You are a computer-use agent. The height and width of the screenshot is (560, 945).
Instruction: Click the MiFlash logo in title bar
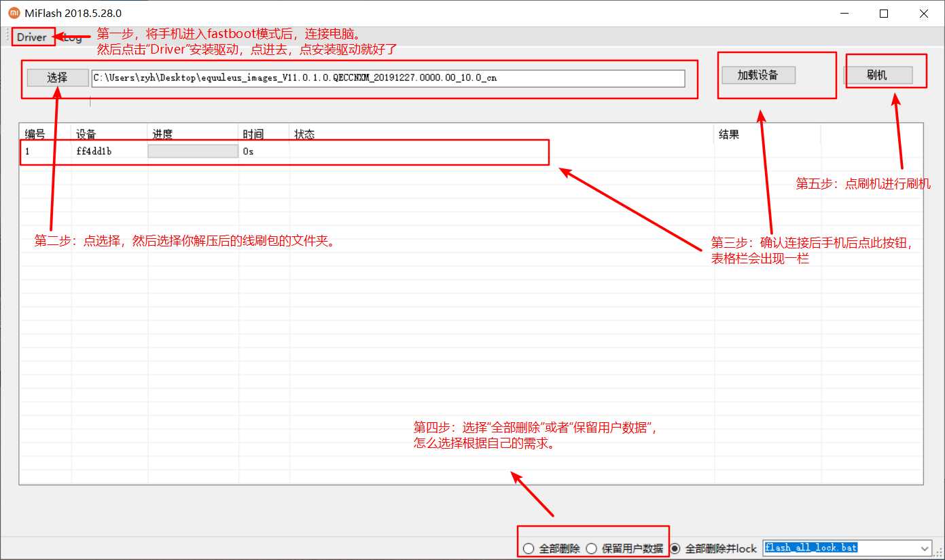(x=13, y=13)
